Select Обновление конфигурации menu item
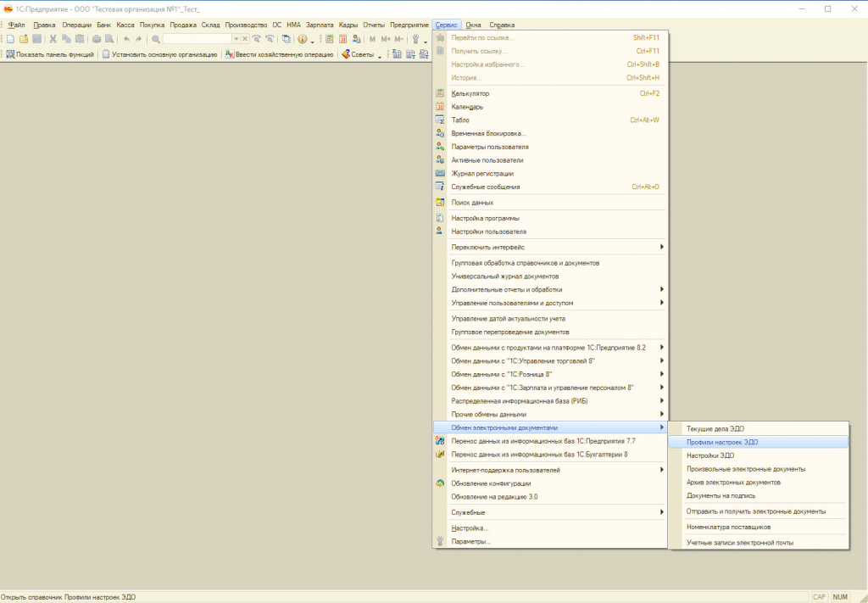 point(550,483)
